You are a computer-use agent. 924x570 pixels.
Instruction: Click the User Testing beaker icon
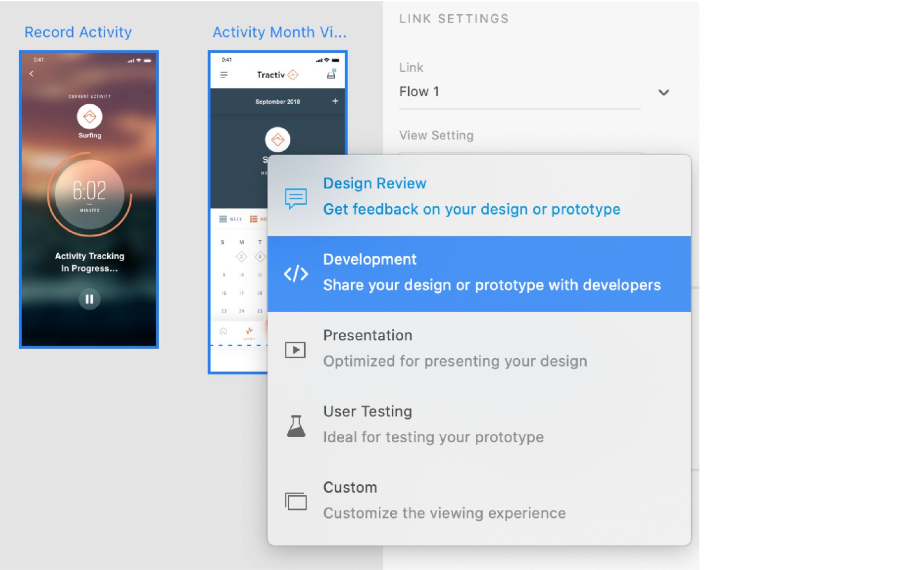(295, 426)
